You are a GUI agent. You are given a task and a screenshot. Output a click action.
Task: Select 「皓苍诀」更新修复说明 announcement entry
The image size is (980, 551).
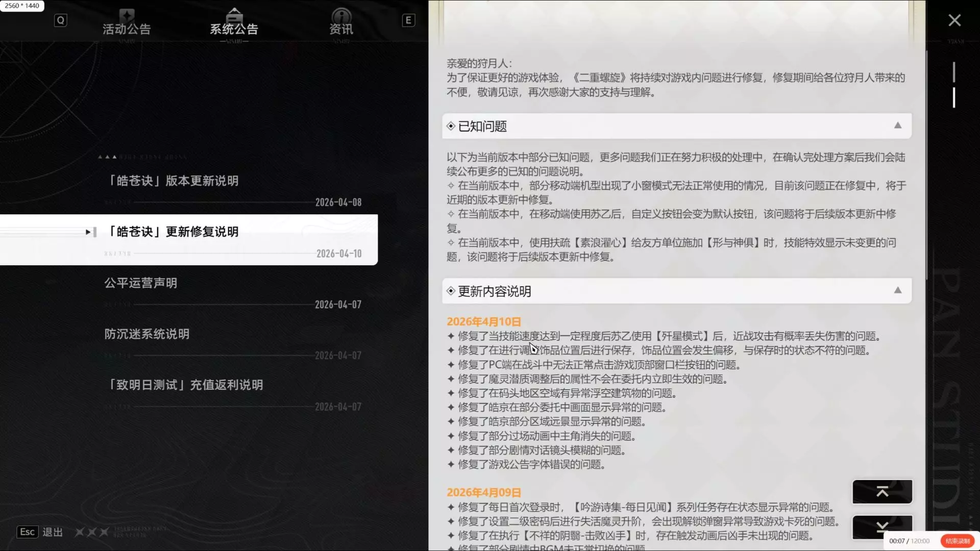coord(173,232)
